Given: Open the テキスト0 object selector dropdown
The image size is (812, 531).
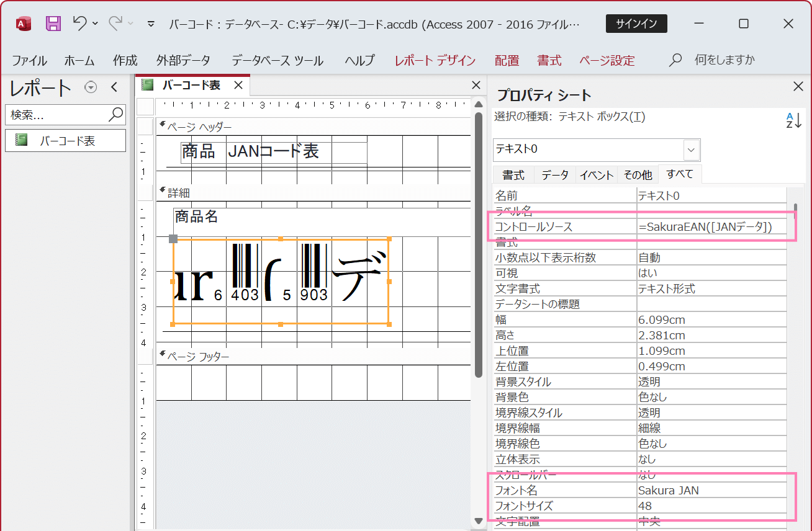Looking at the screenshot, I should point(690,149).
